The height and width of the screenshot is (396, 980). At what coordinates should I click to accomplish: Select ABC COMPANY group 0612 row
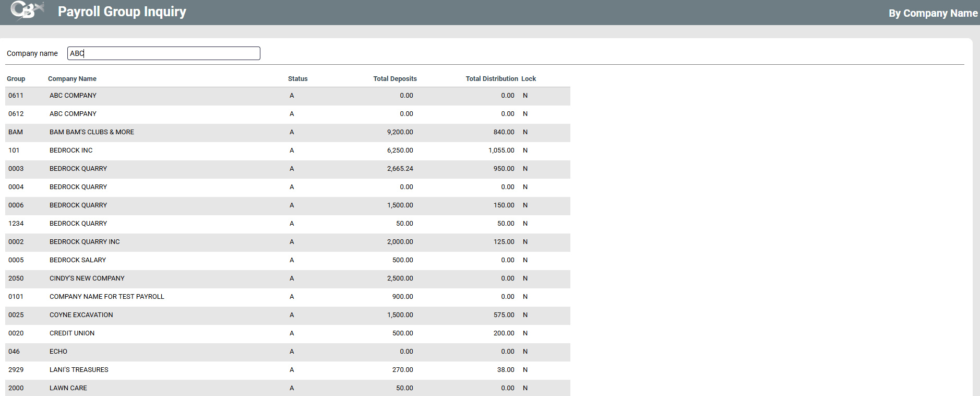click(73, 114)
